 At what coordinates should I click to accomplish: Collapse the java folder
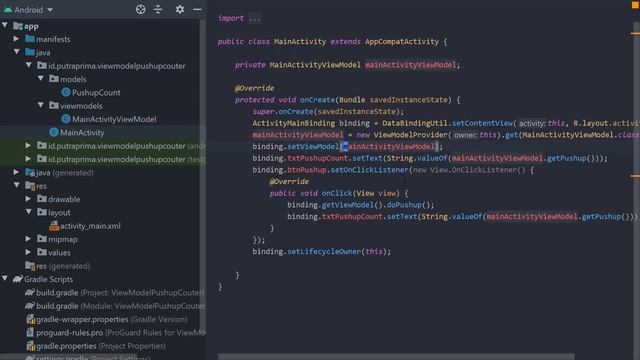[x=17, y=52]
